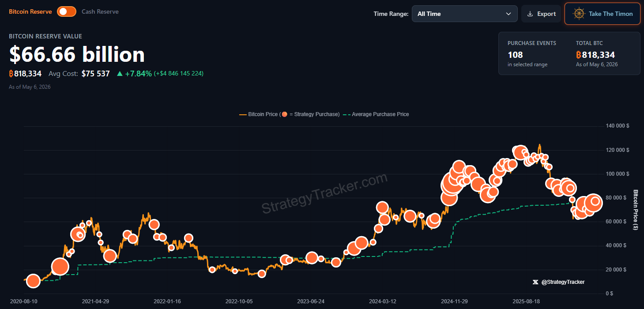Viewport: 644px width, 309px height.
Task: Click the ship wheel icon
Action: 579,14
